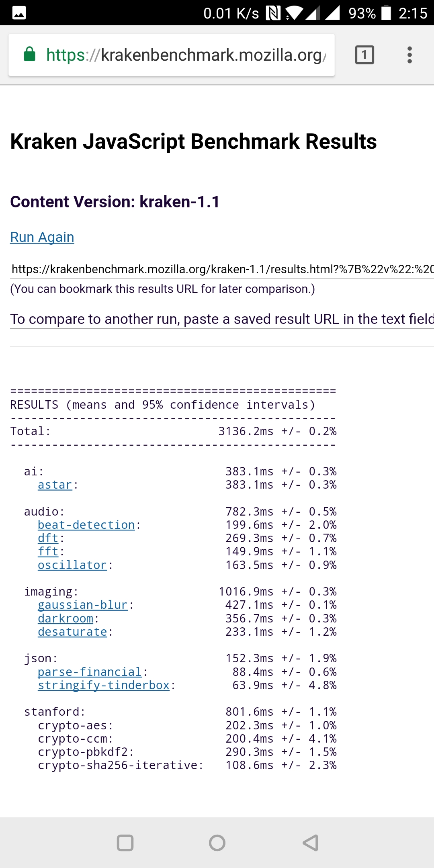The image size is (434, 868).
Task: Click the oscillator test link
Action: 72,565
